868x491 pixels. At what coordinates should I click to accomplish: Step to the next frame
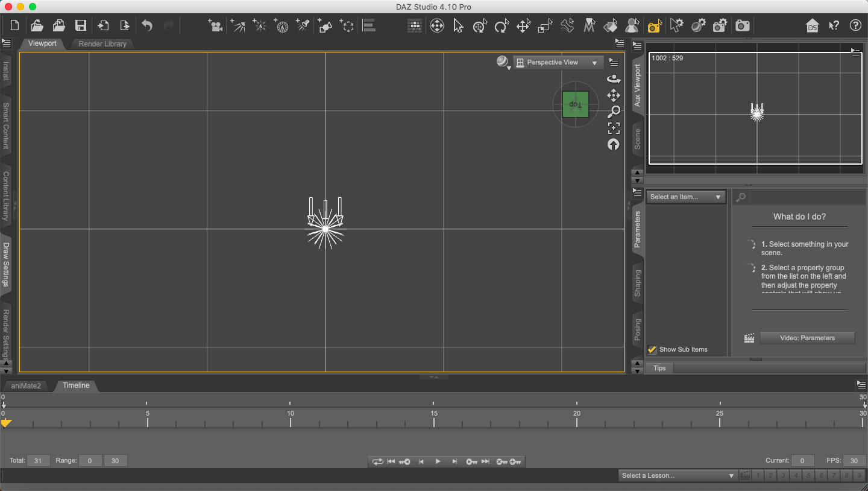point(454,461)
